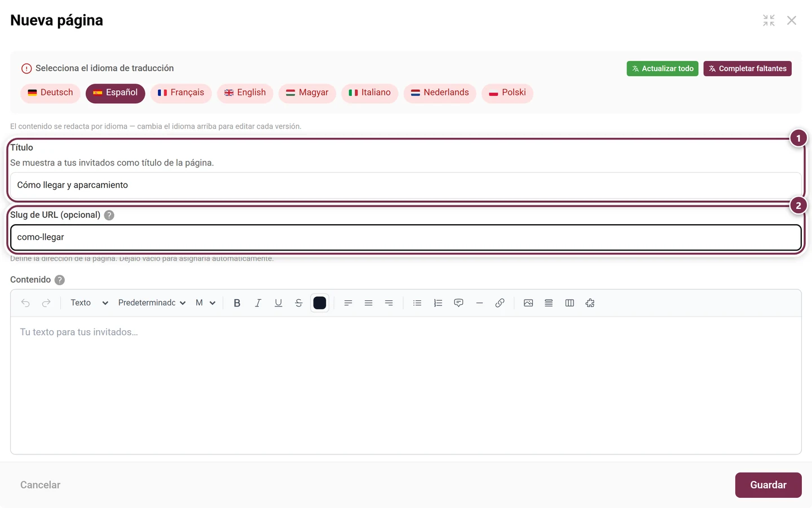Open the M text size dropdown
The height and width of the screenshot is (508, 812).
(x=205, y=303)
